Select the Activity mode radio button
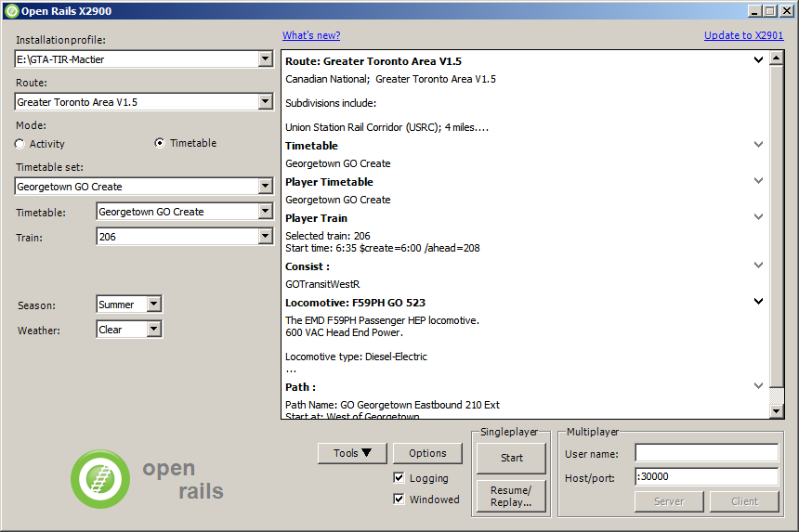Viewport: 799px width, 532px height. [x=20, y=144]
